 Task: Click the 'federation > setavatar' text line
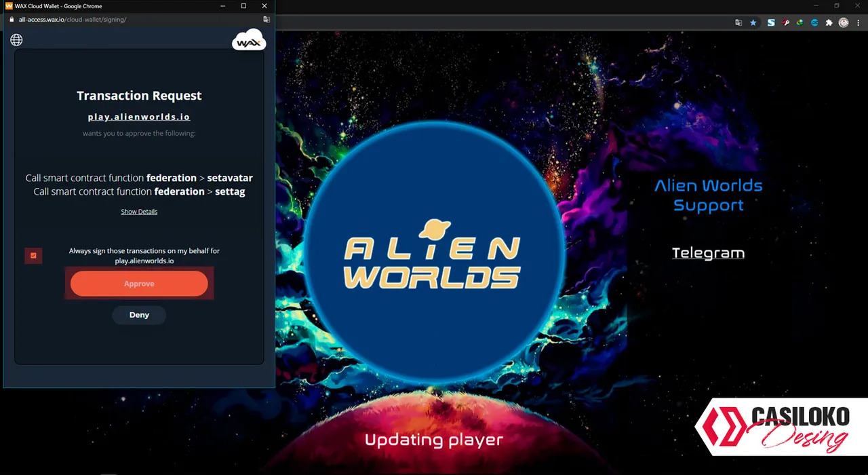139,178
